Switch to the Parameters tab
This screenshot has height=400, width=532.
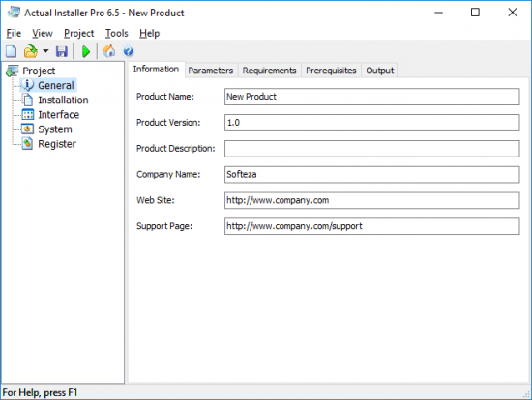pyautogui.click(x=211, y=71)
